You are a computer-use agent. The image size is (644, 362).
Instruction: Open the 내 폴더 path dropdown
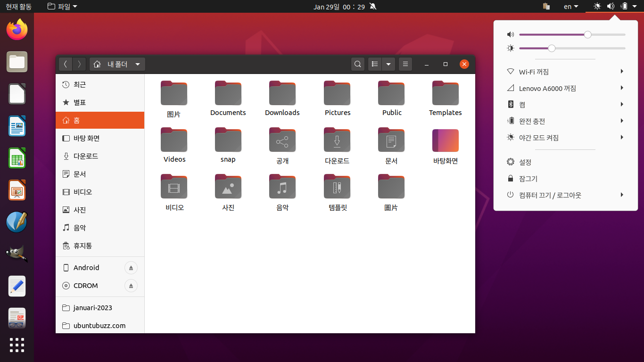[117, 64]
